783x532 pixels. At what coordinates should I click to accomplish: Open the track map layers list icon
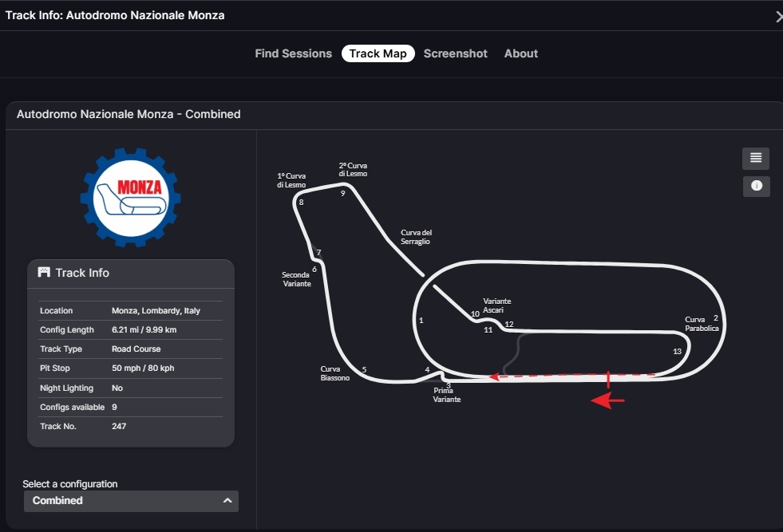[755, 158]
